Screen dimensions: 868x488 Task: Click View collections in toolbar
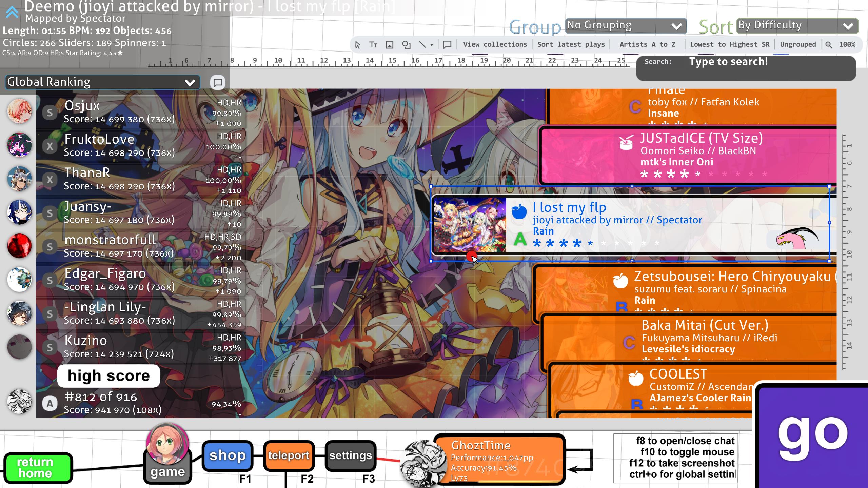[495, 45]
